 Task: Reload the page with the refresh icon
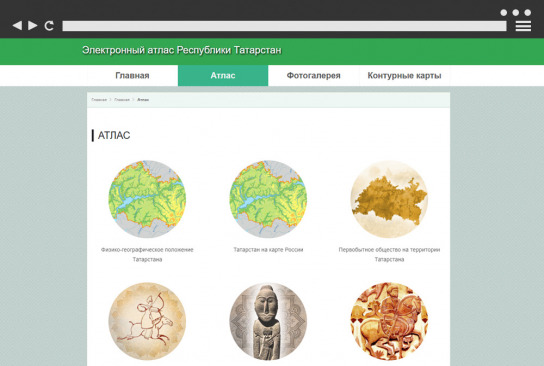coord(49,26)
